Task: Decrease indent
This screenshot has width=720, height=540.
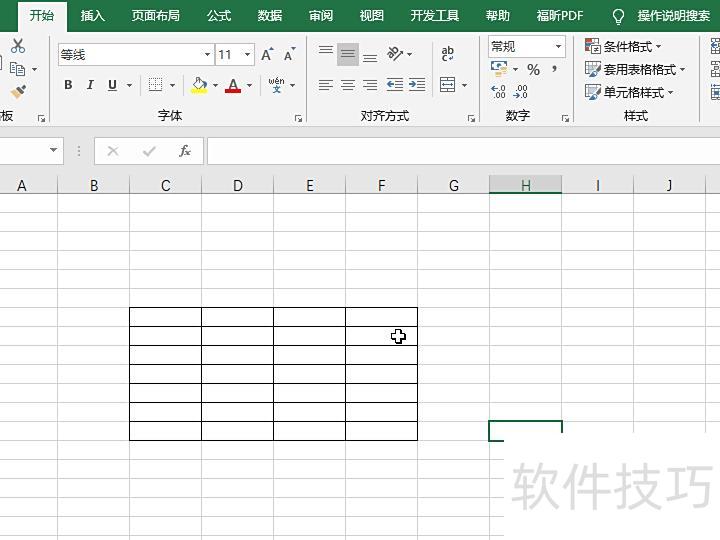Action: (x=395, y=85)
